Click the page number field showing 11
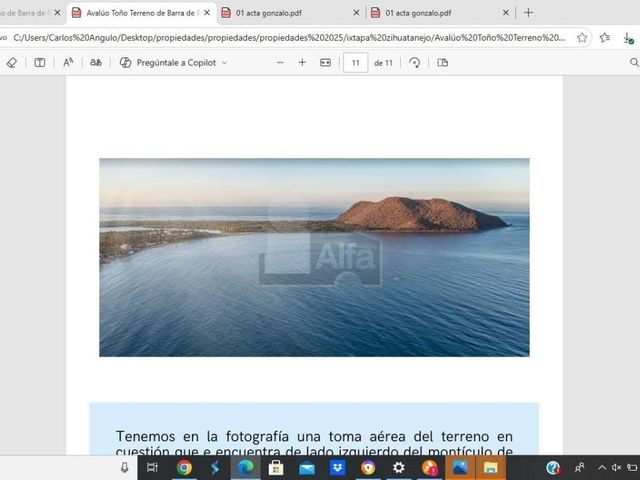The image size is (640, 480). [356, 63]
